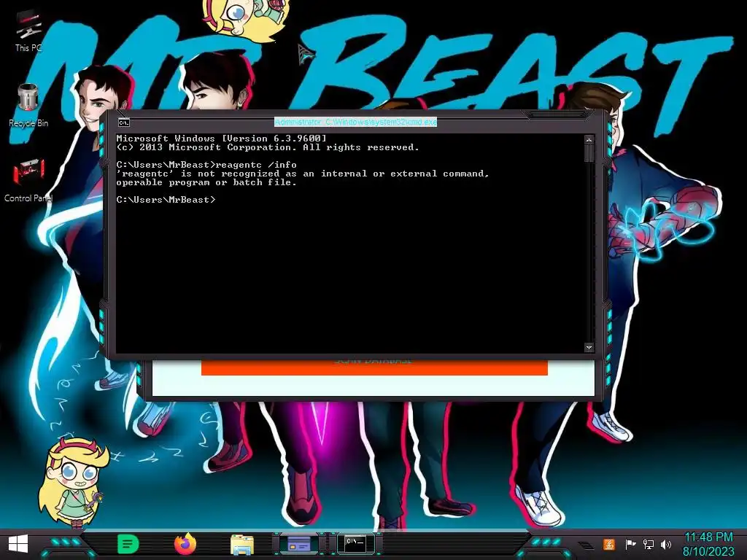Open the Control Panel desktop icon
Image resolution: width=747 pixels, height=560 pixels.
point(28,181)
